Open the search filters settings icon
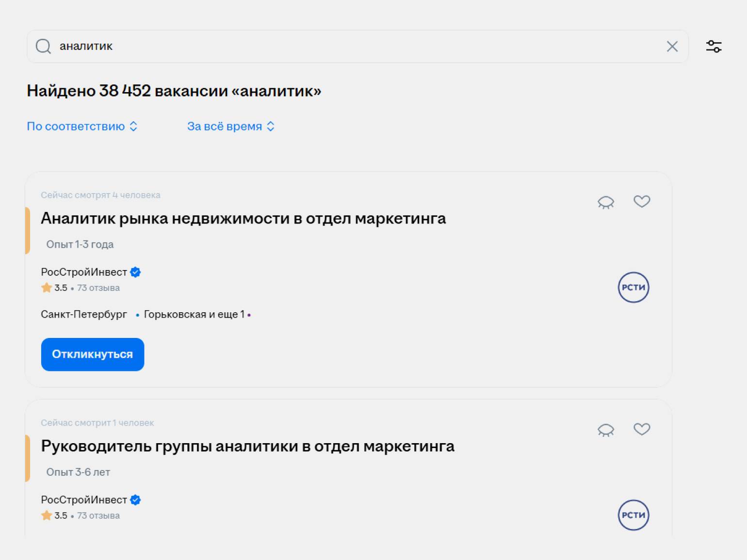 [714, 47]
